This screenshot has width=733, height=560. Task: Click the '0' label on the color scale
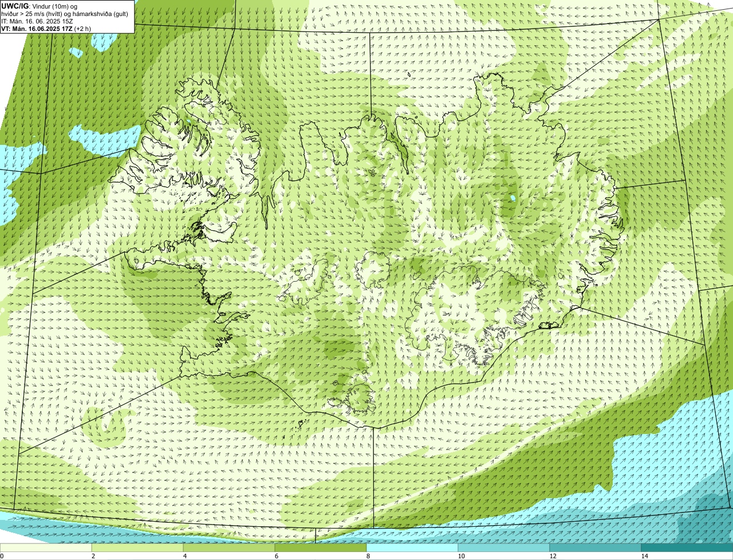pyautogui.click(x=2, y=556)
